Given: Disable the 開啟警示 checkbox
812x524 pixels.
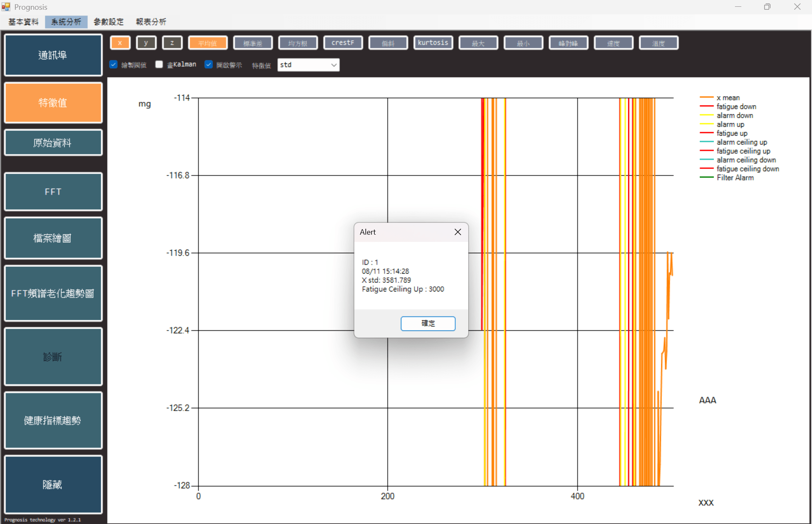Looking at the screenshot, I should point(208,64).
